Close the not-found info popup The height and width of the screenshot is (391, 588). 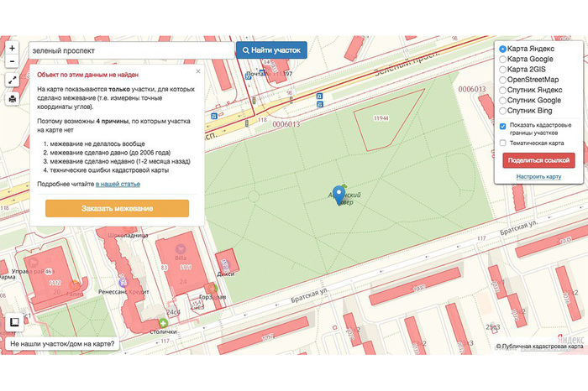[x=198, y=71]
